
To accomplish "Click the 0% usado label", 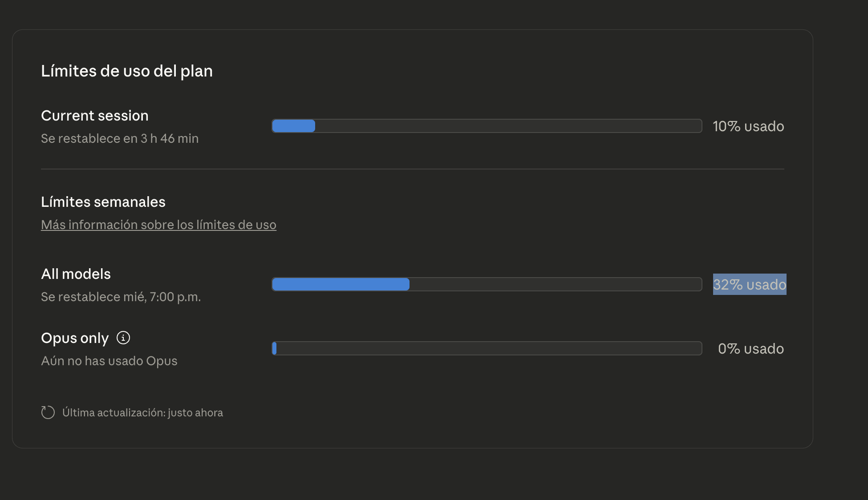I will tap(751, 349).
